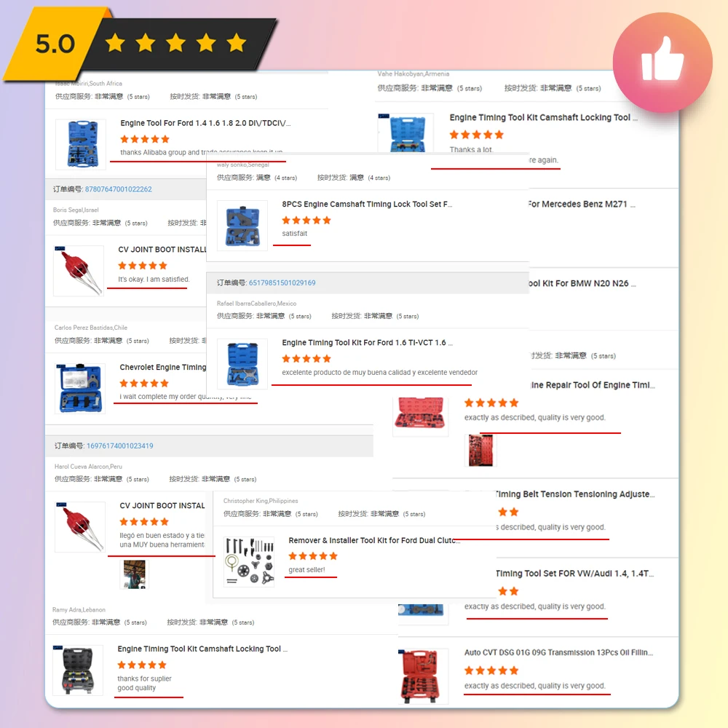Click the 5.0 rating badge

(55, 44)
